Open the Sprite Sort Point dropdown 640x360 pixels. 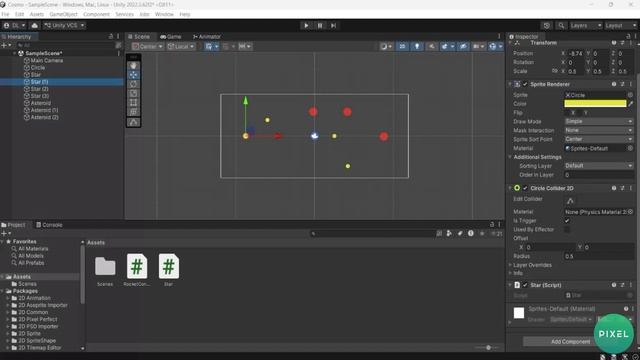tap(599, 139)
